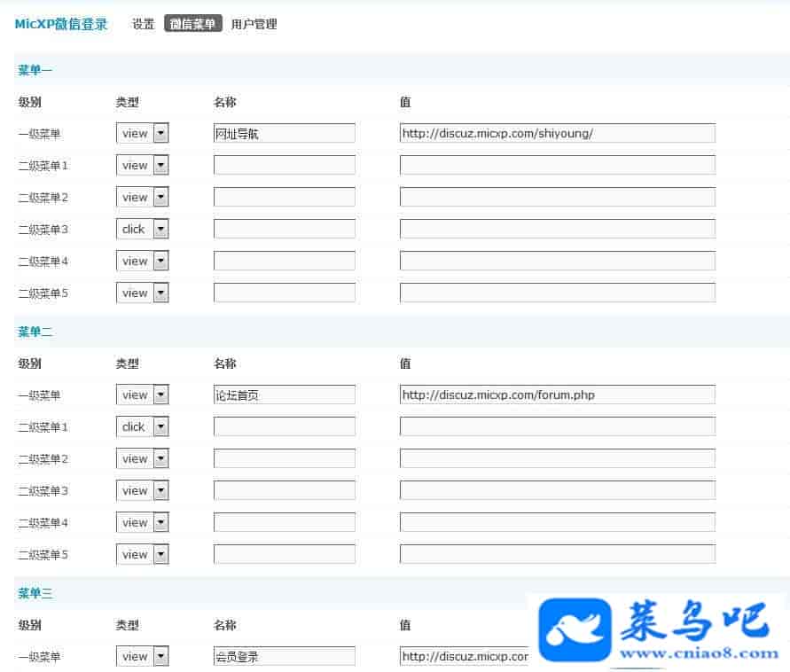Click value field for 菜单一 二级菜单2

pos(557,197)
